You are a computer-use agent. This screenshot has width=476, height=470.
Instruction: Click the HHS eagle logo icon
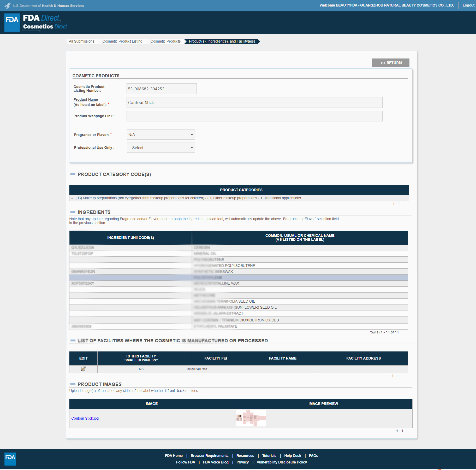8,5
